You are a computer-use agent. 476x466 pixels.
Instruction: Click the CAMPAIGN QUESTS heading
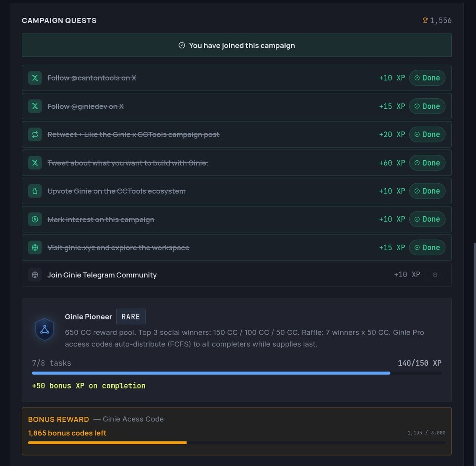[x=59, y=21]
